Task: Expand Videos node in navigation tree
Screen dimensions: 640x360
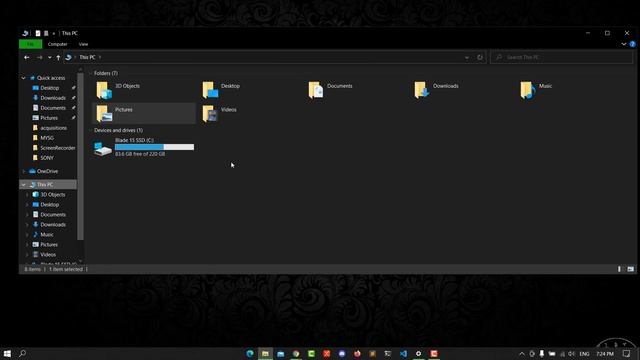Action: (27, 255)
